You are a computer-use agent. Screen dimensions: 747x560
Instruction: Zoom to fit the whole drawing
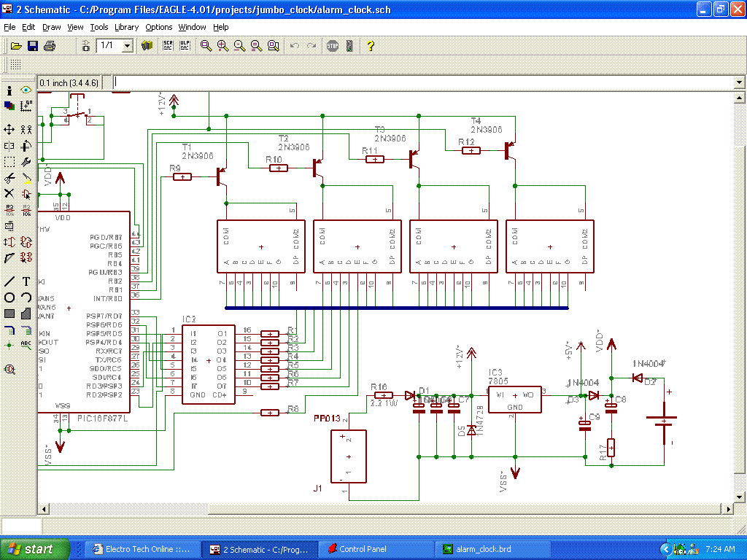point(206,46)
